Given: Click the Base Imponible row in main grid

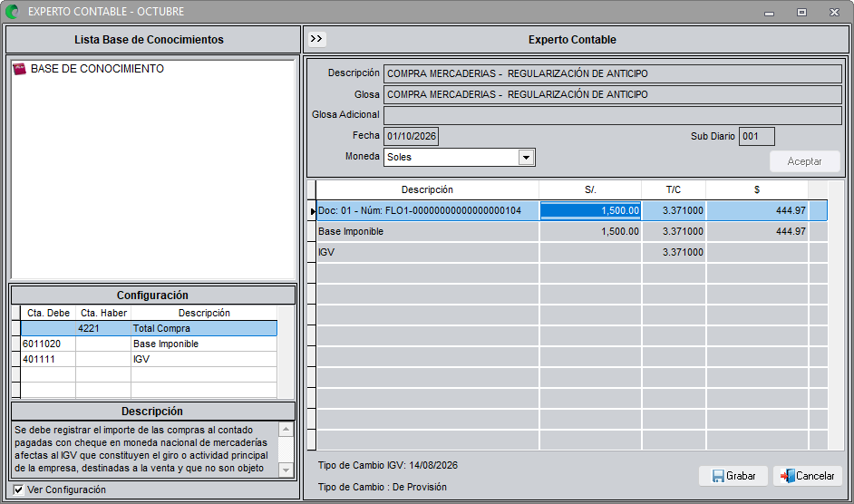Looking at the screenshot, I should coord(572,231).
